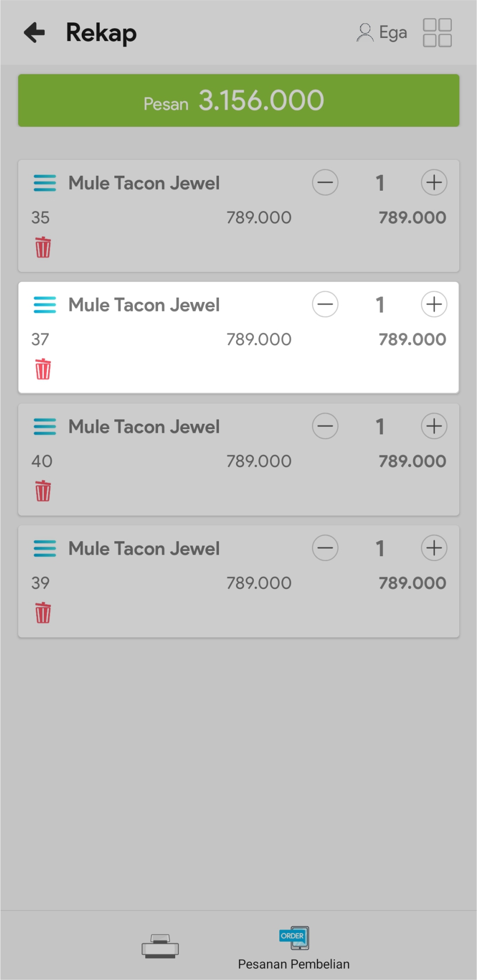Delete the size 37 Mule Tacon Jewel
The width and height of the screenshot is (477, 980).
43,369
